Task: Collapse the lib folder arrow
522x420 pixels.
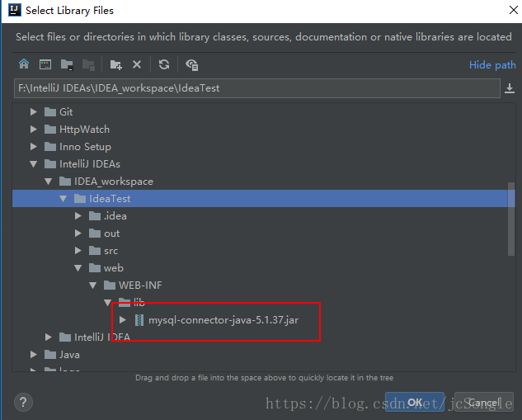Action: 107,303
